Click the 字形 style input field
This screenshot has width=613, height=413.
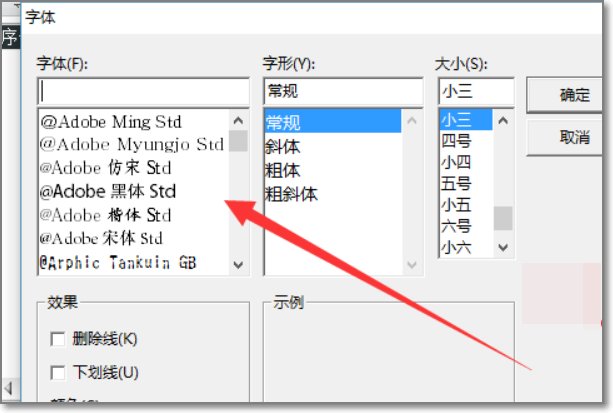click(x=343, y=91)
